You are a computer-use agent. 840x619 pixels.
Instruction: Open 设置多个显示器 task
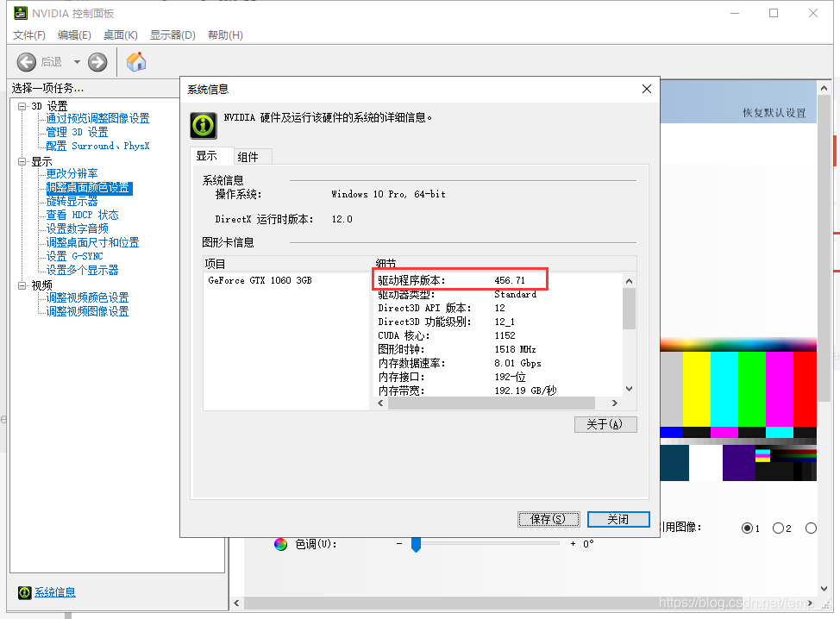(82, 270)
